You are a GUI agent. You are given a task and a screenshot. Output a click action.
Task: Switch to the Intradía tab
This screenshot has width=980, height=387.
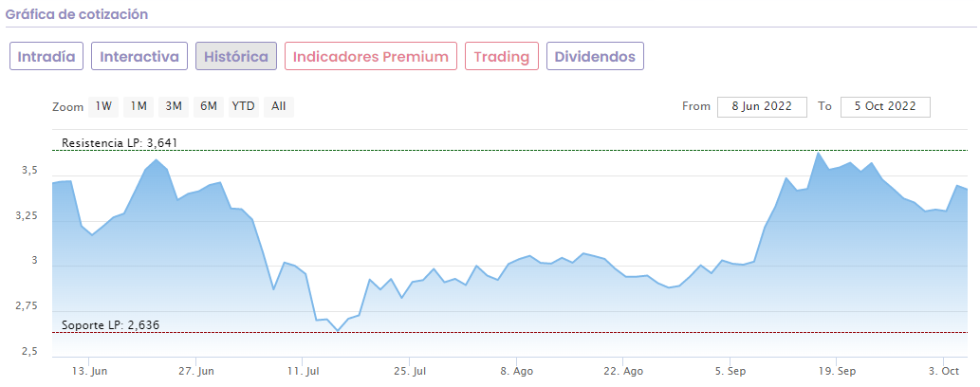(x=47, y=57)
